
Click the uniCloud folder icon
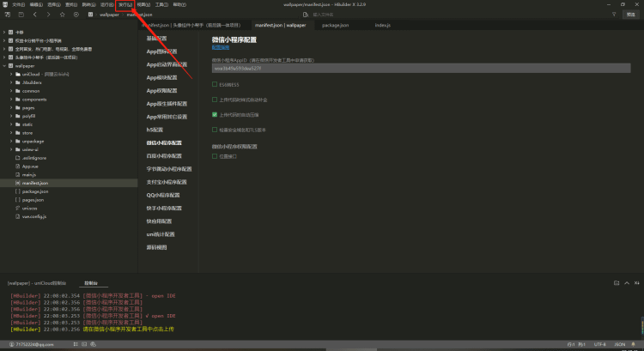pos(18,75)
